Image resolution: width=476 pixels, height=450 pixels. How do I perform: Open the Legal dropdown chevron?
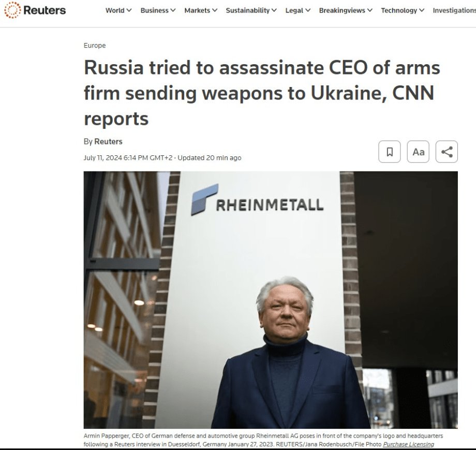(308, 10)
